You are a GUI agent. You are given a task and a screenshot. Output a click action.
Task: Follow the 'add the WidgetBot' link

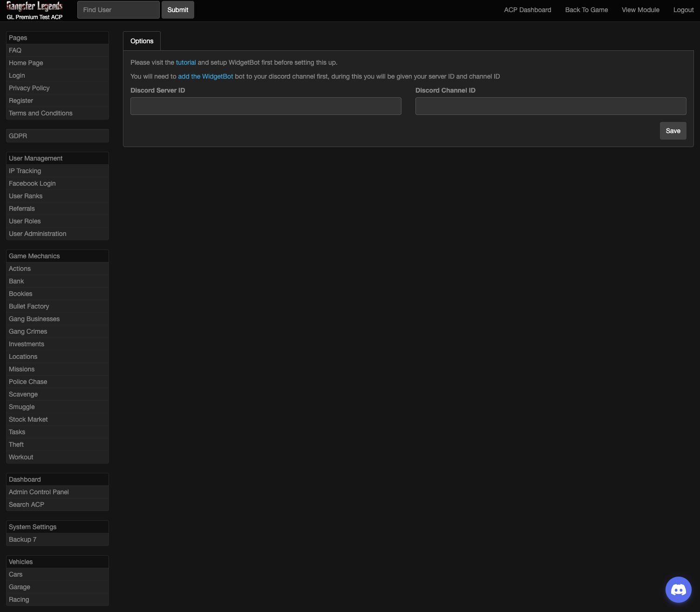205,76
